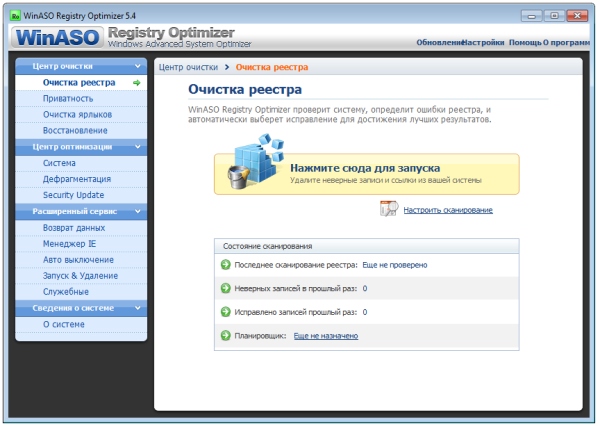Image resolution: width=600 pixels, height=426 pixels.
Task: Open the Обновление menu
Action: (438, 43)
